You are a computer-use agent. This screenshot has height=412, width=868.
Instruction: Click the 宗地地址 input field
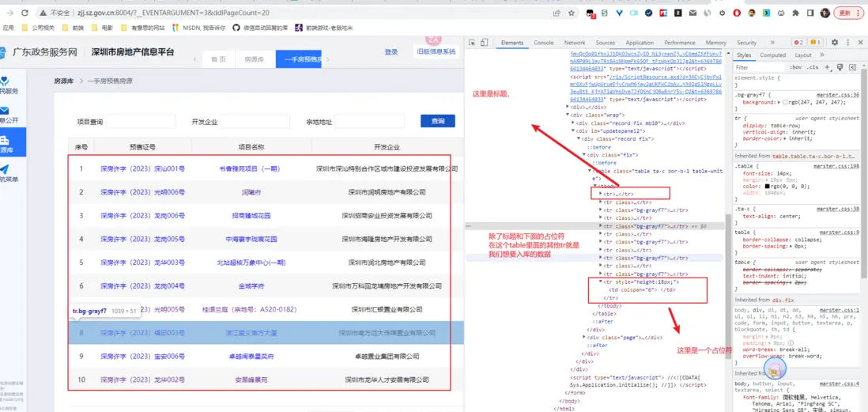click(x=370, y=121)
